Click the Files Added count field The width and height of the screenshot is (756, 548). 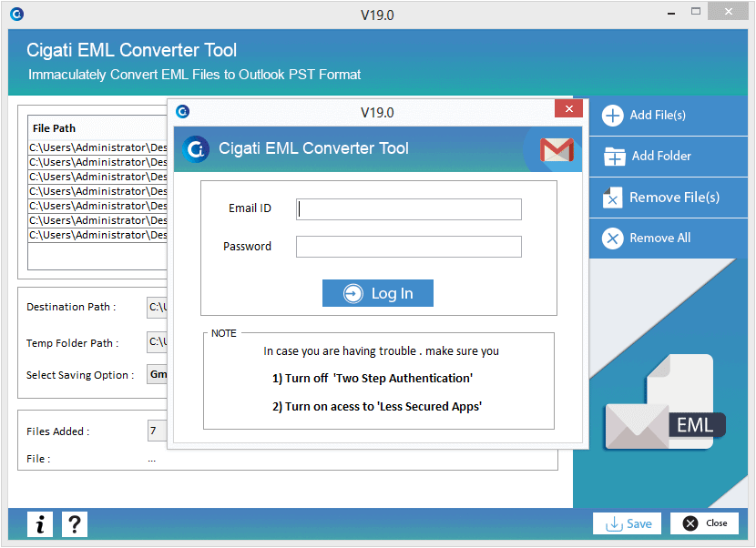click(158, 431)
